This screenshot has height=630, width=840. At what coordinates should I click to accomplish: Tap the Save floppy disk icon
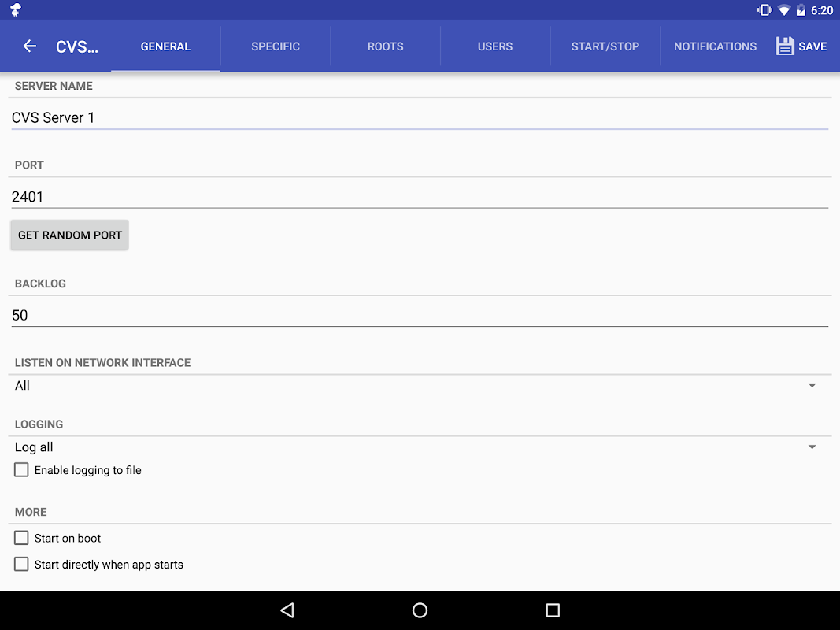pyautogui.click(x=784, y=46)
